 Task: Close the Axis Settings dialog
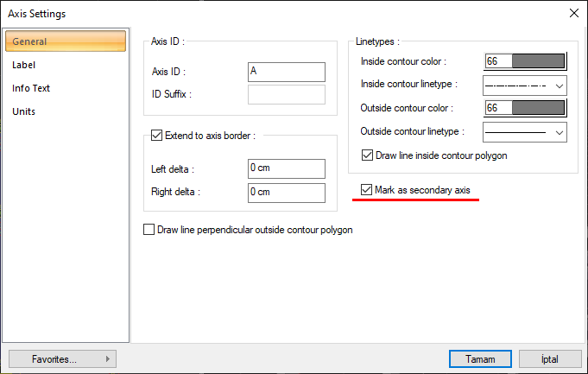573,13
